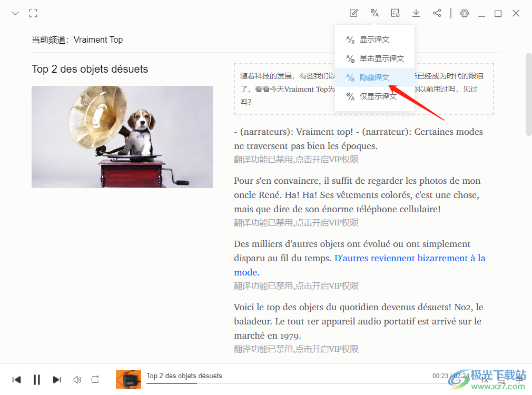
Task: Change playback speed via the 1x control
Action: click(x=485, y=380)
